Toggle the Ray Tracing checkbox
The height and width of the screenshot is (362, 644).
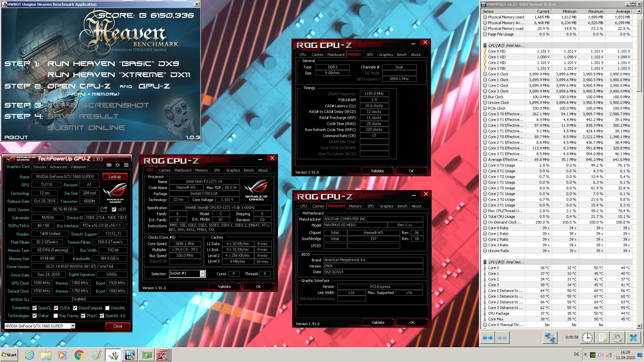point(56,315)
